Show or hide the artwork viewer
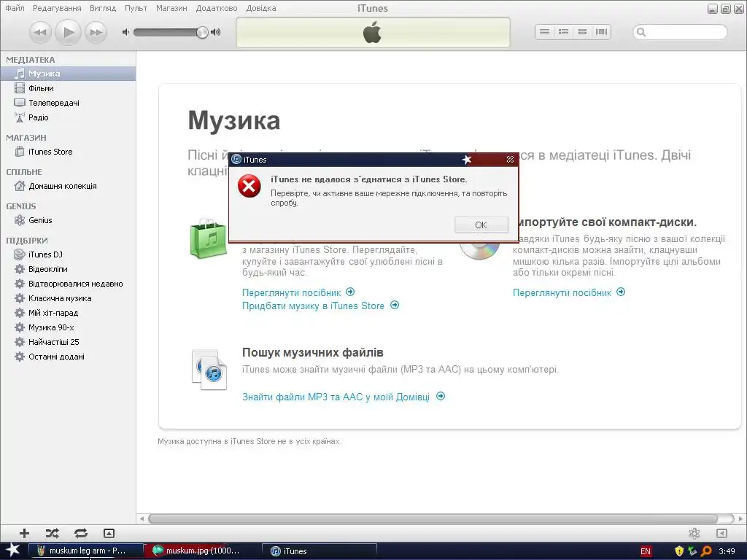 (109, 533)
